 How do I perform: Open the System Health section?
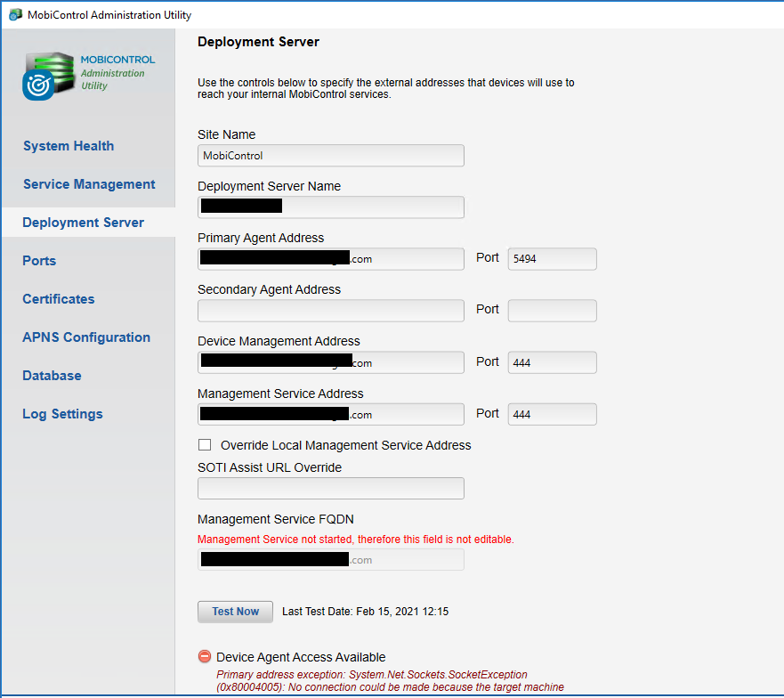69,146
